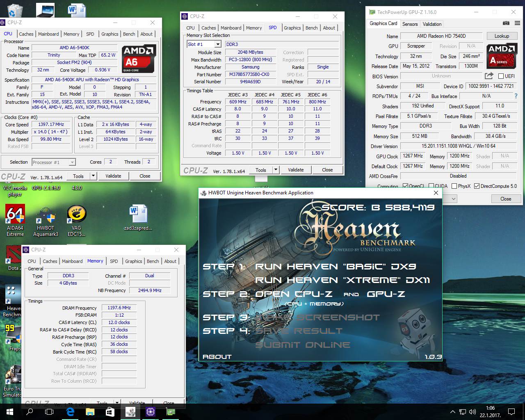
Task: Click Close in the CPU-Z CPU window
Action: 145,176
